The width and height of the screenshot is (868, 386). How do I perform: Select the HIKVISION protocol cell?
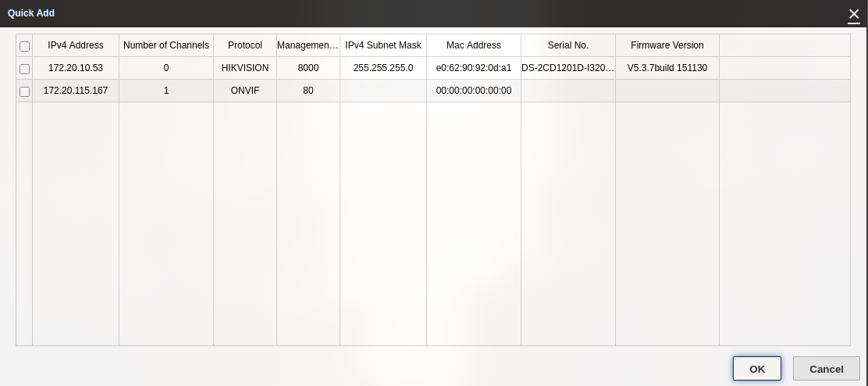coord(245,68)
